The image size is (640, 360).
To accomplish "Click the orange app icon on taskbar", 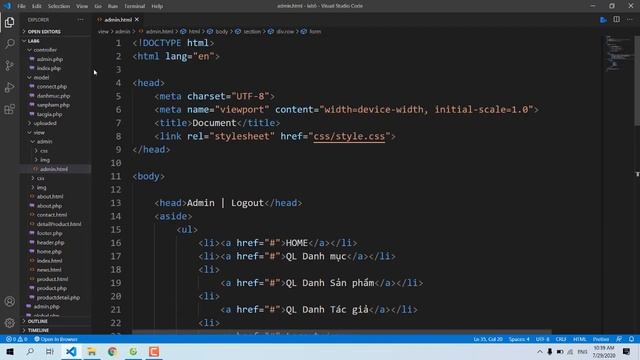I will tap(154, 351).
